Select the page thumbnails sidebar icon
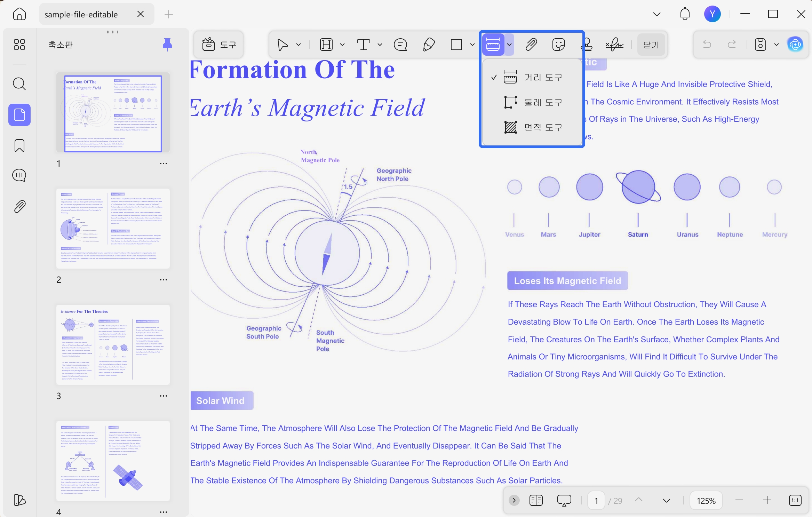 [19, 115]
